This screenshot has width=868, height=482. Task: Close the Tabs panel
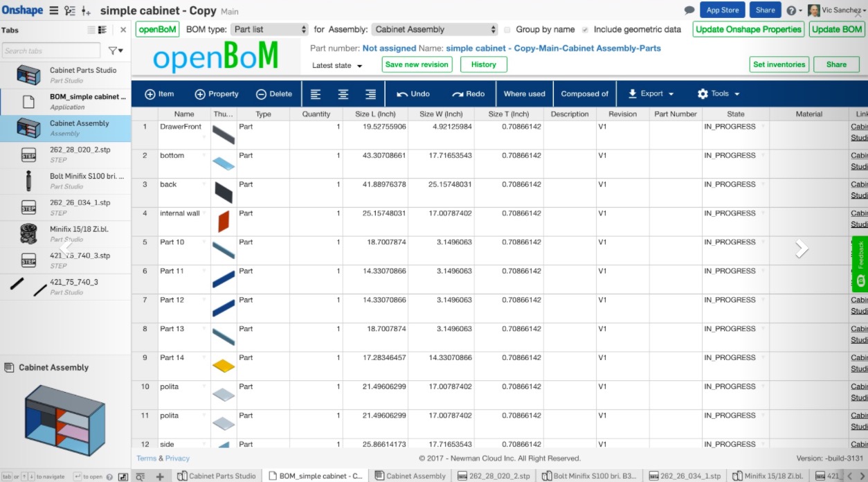point(123,30)
